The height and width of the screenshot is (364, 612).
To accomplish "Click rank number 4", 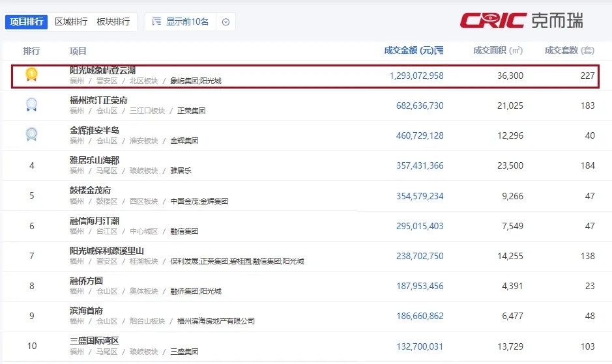I will click(32, 166).
